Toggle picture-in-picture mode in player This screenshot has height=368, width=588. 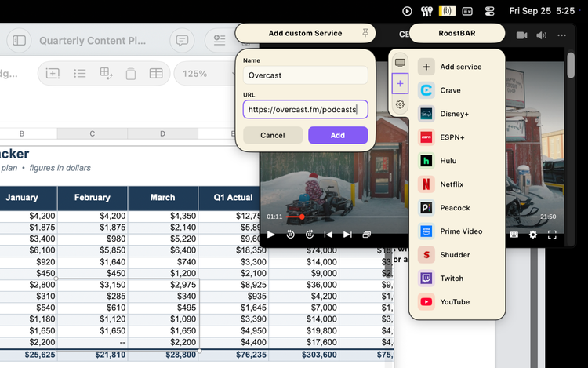(366, 235)
